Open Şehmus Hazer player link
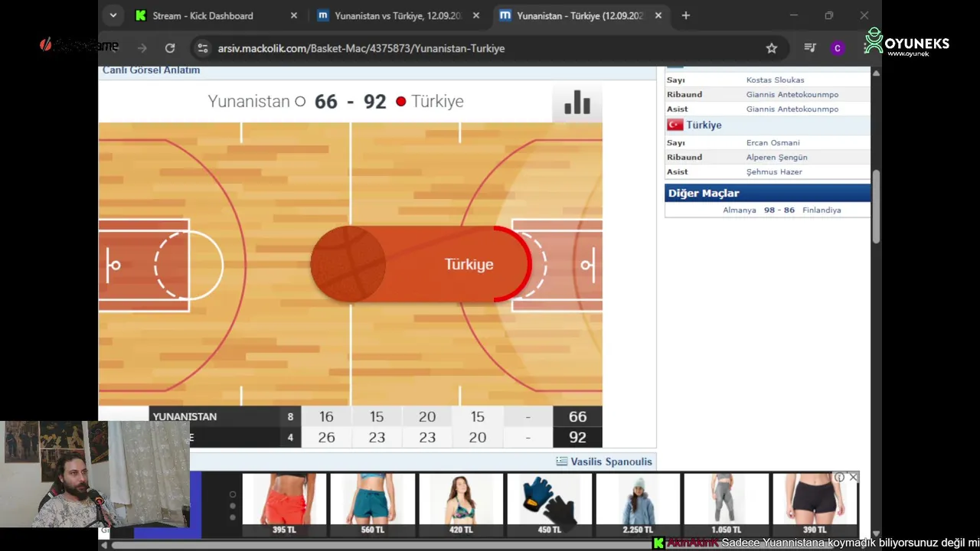Image resolution: width=980 pixels, height=551 pixels. point(774,171)
